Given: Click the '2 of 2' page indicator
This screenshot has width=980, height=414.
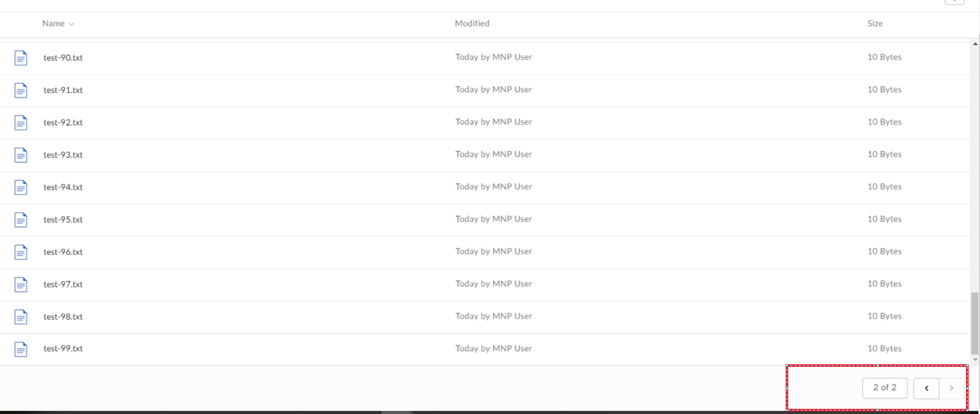Looking at the screenshot, I should point(885,388).
